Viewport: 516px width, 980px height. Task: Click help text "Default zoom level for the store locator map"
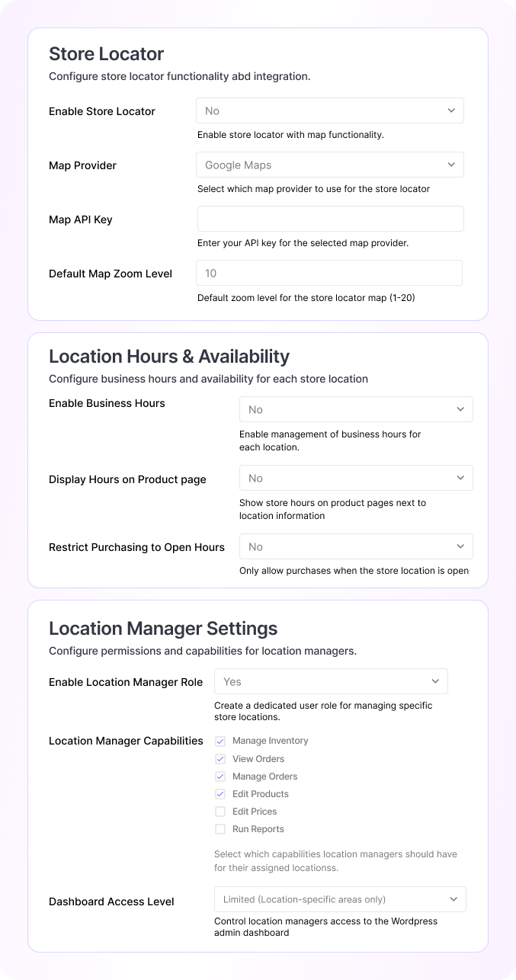[x=306, y=297]
